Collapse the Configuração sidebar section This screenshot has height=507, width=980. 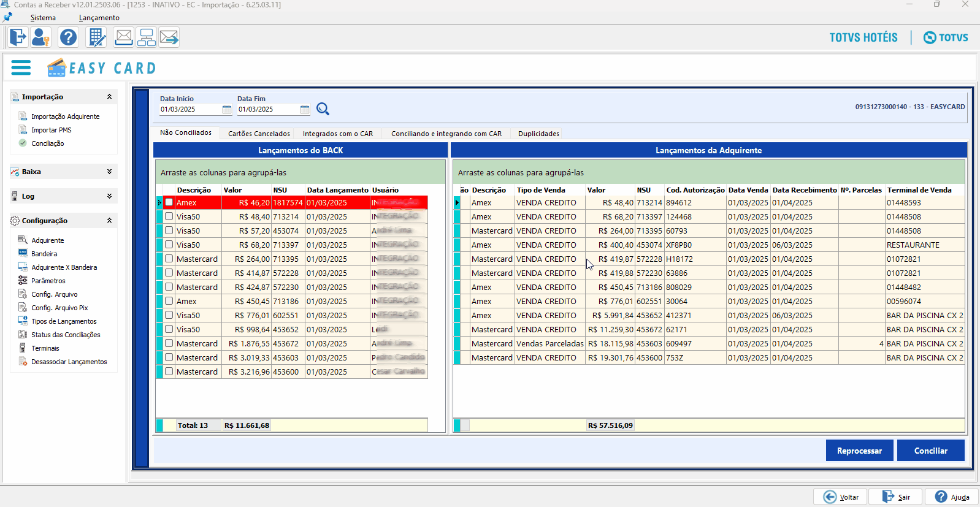tap(109, 221)
